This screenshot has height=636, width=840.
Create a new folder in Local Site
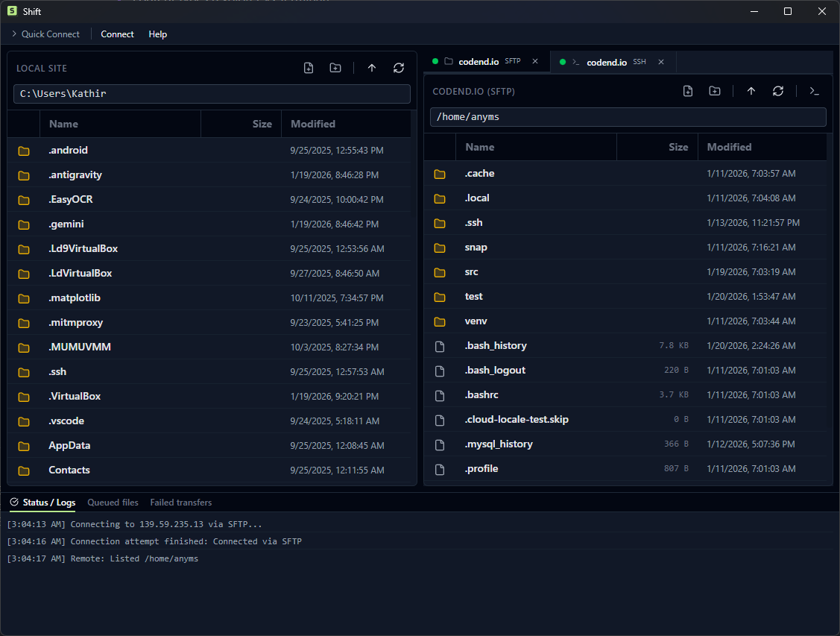pos(335,68)
